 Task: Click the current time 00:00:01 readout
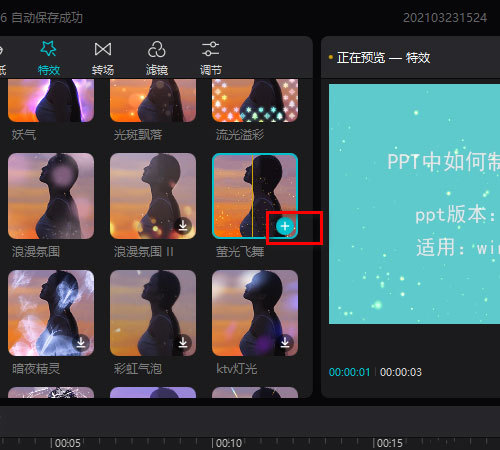pyautogui.click(x=350, y=372)
